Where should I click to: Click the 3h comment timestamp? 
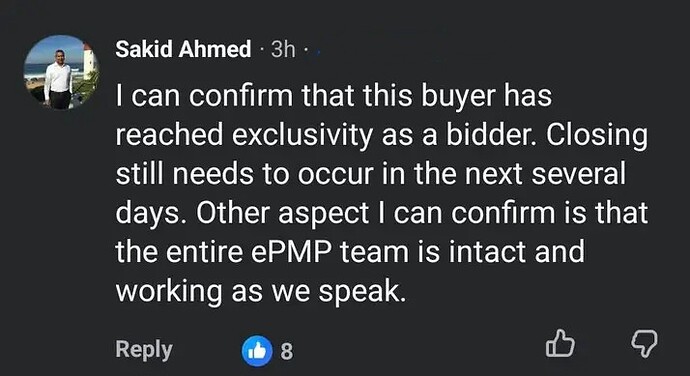[283, 49]
